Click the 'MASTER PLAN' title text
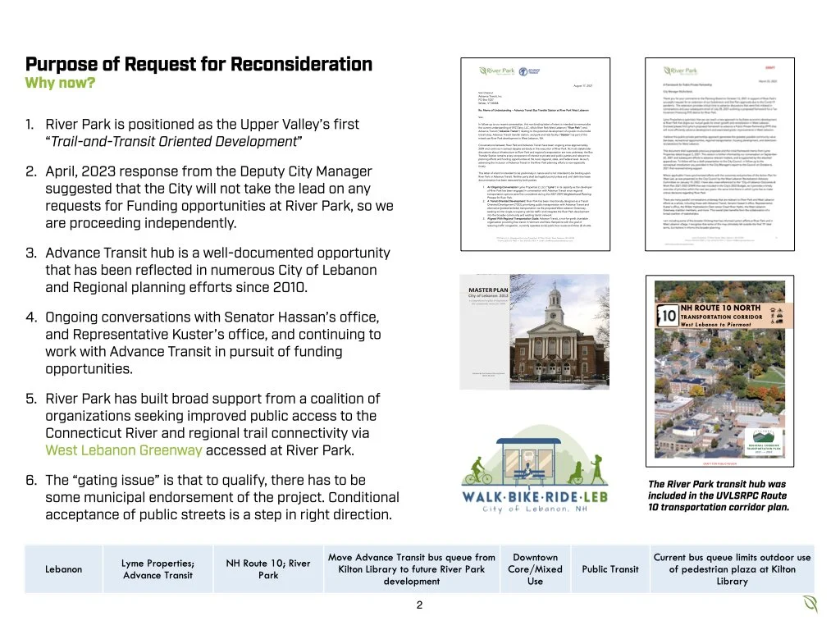 488,290
